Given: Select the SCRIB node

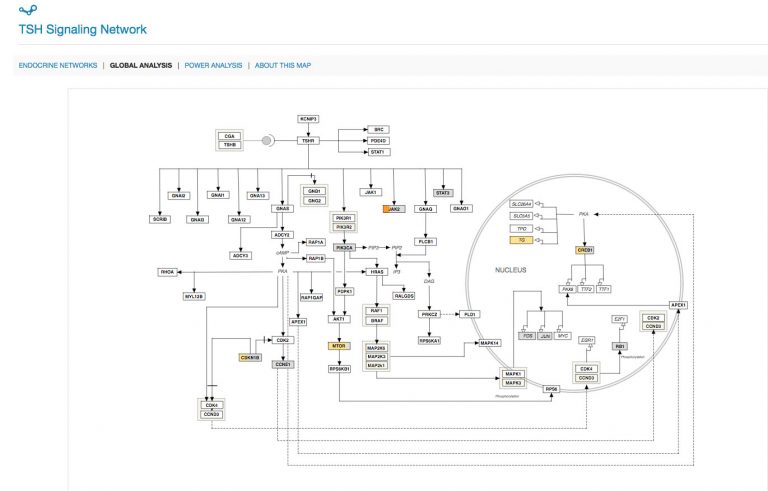Looking at the screenshot, I should pyautogui.click(x=160, y=219).
